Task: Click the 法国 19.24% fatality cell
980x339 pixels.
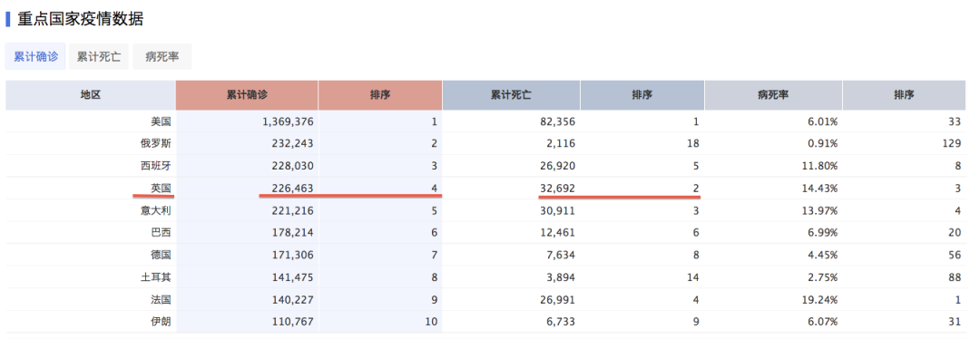Action: tap(773, 300)
